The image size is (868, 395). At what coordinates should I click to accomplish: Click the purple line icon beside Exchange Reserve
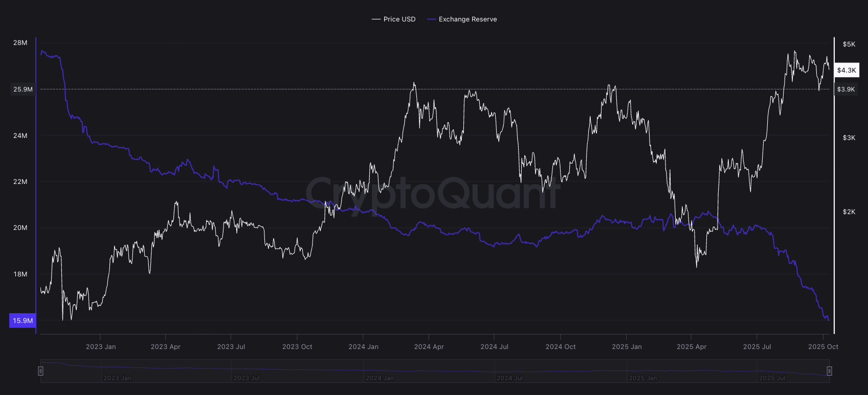[x=431, y=19]
